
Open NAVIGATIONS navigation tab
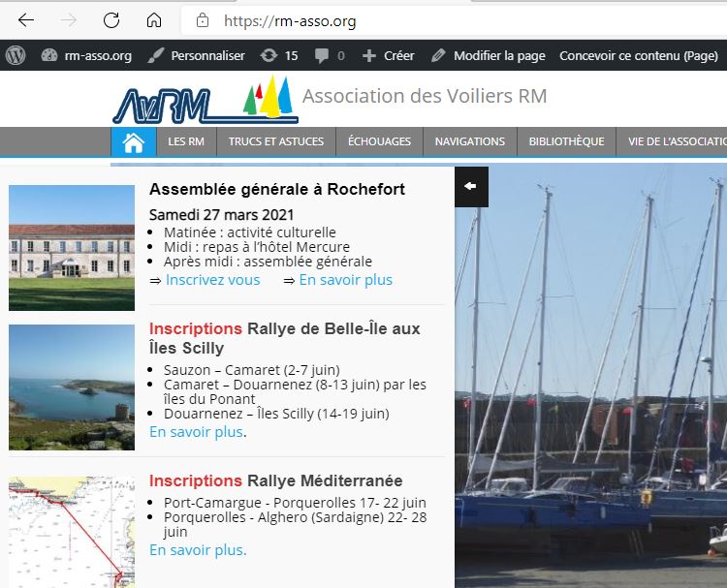(x=470, y=141)
